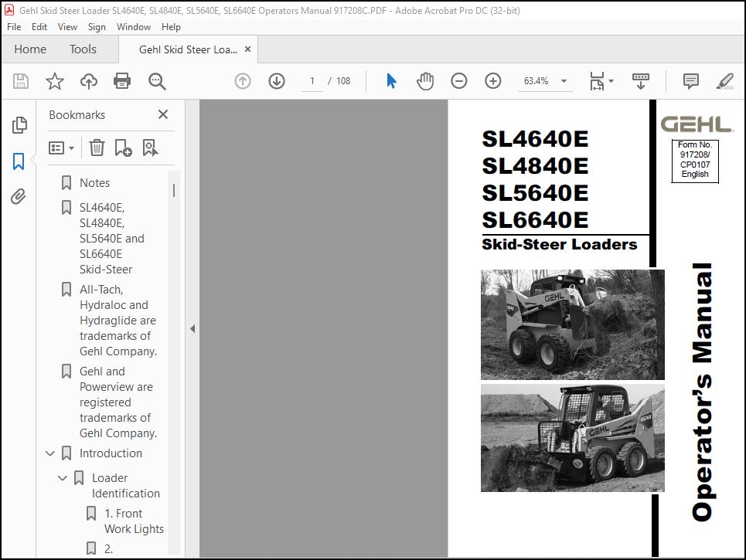
Task: Print the document with printer icon
Action: tap(122, 81)
